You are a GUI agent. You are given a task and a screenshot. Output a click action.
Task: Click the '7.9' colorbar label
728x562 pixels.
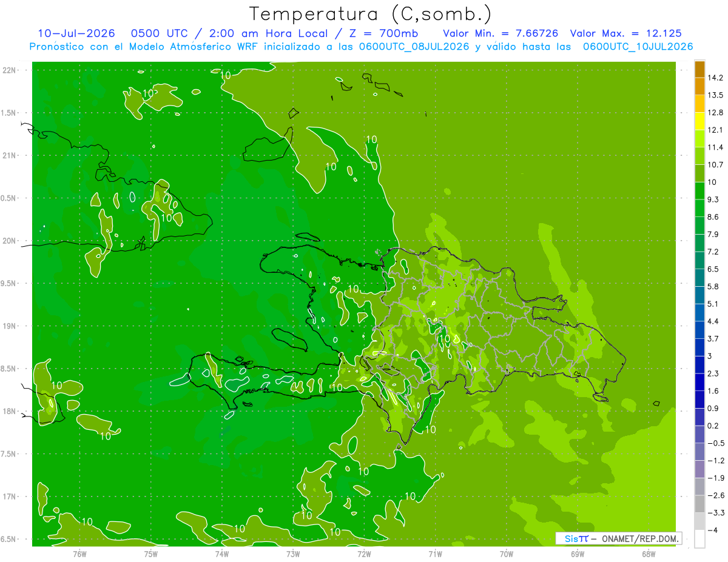click(x=713, y=235)
